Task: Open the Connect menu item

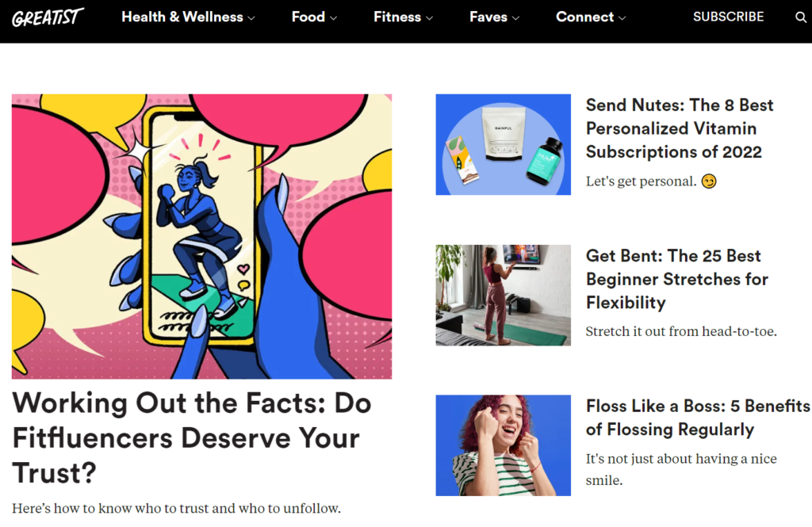Action: click(584, 17)
